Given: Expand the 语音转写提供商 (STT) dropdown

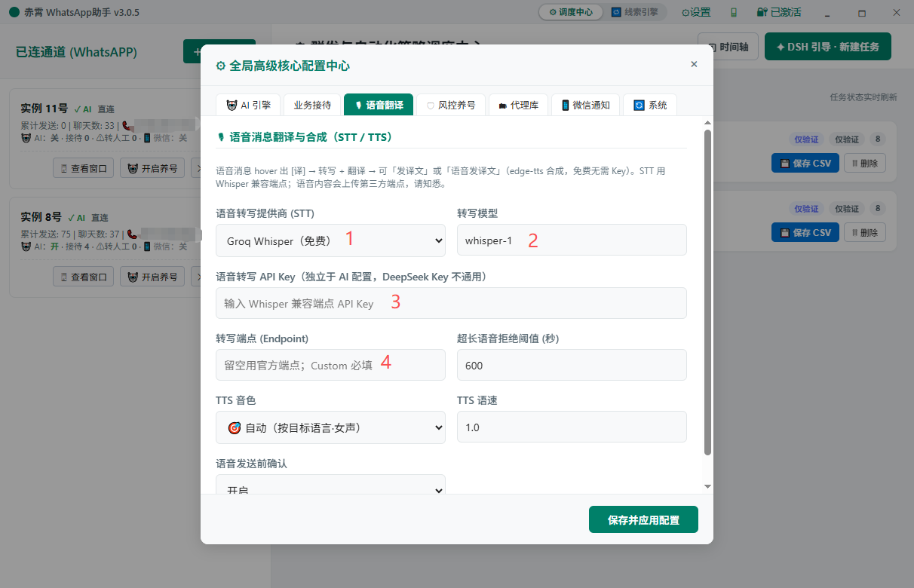Looking at the screenshot, I should [330, 240].
